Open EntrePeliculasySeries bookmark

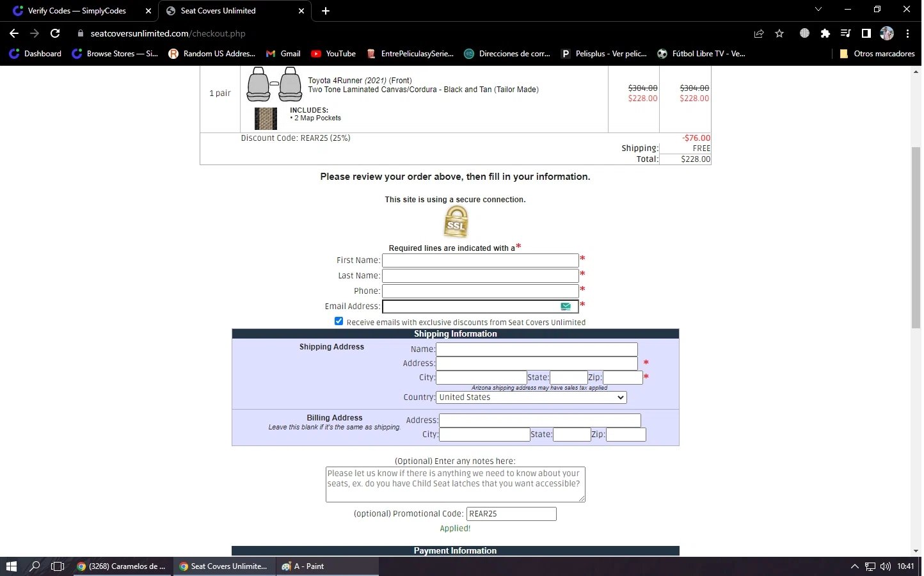(x=410, y=54)
